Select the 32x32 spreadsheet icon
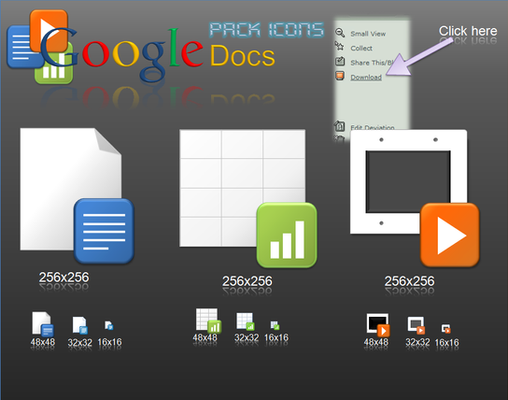 click(x=246, y=322)
